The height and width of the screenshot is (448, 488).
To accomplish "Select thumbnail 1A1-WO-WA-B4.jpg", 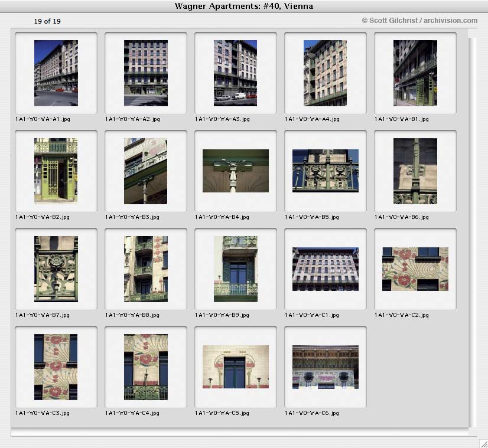I will click(236, 171).
